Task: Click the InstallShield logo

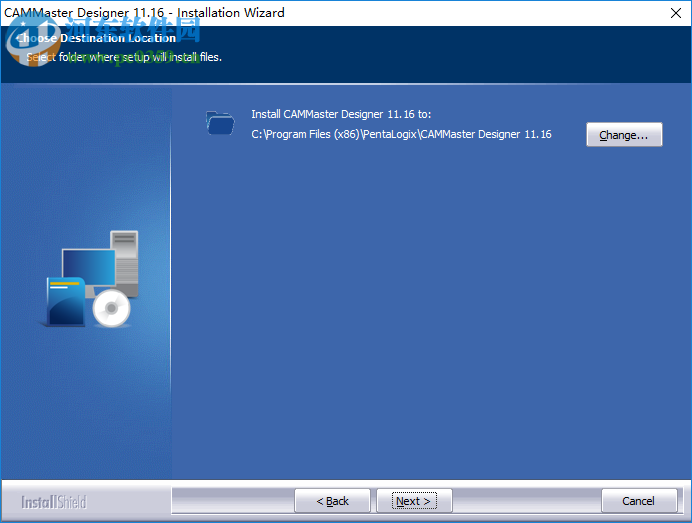Action: pyautogui.click(x=54, y=502)
